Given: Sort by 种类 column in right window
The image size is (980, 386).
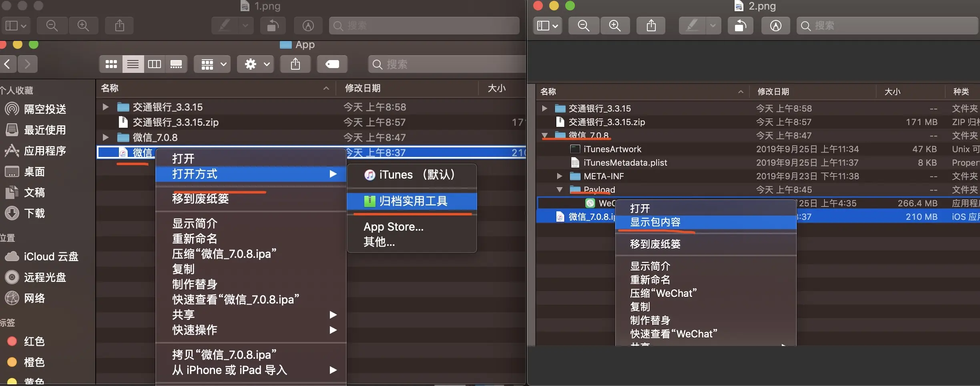Looking at the screenshot, I should point(962,92).
